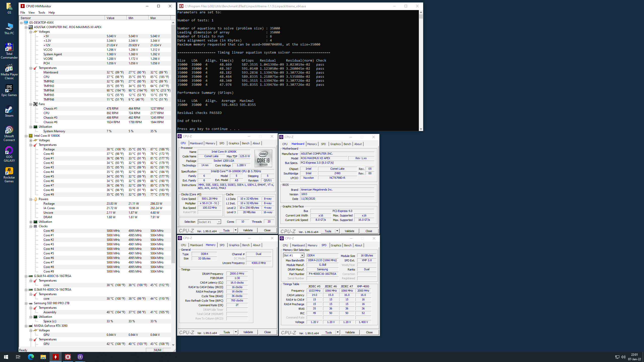Open the Slot #1 memory slot dropdown
The height and width of the screenshot is (362, 644).
pyautogui.click(x=302, y=255)
